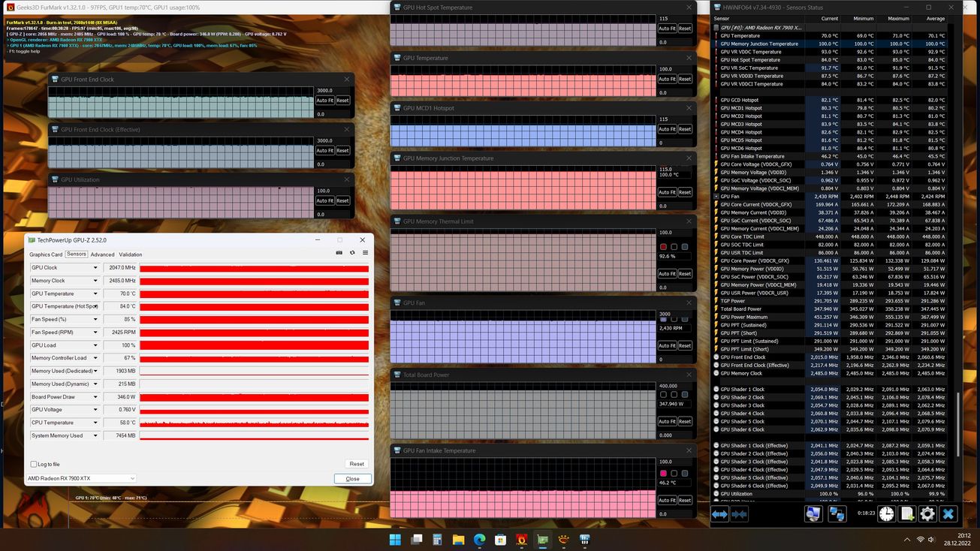Toggle Auto Fit on GPU Front End Clock
Image resolution: width=980 pixels, height=551 pixels.
tap(324, 100)
